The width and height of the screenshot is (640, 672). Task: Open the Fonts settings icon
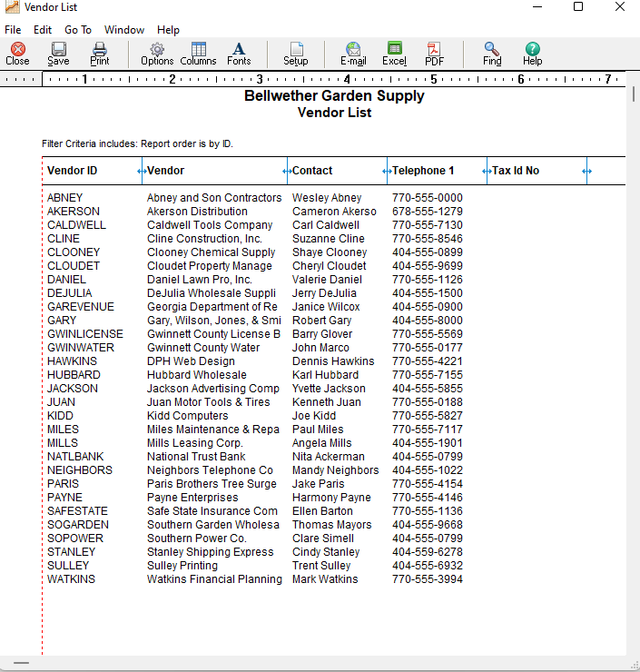point(239,54)
